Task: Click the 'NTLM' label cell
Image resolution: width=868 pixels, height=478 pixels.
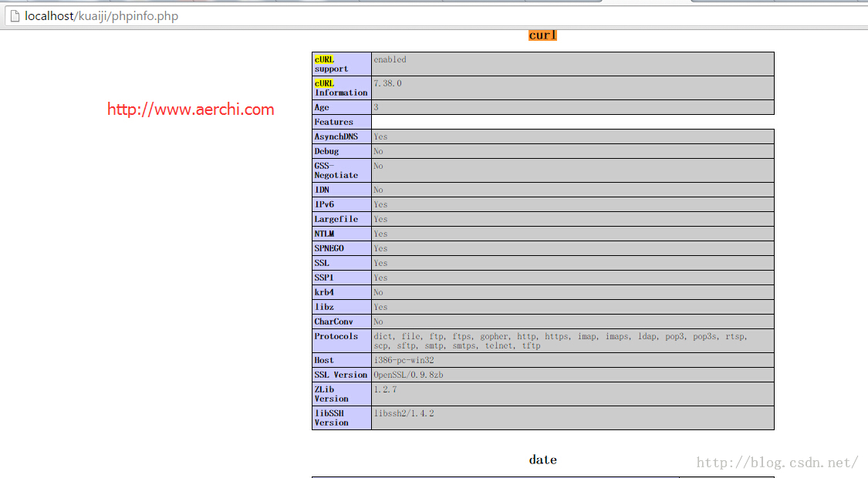Action: click(342, 234)
